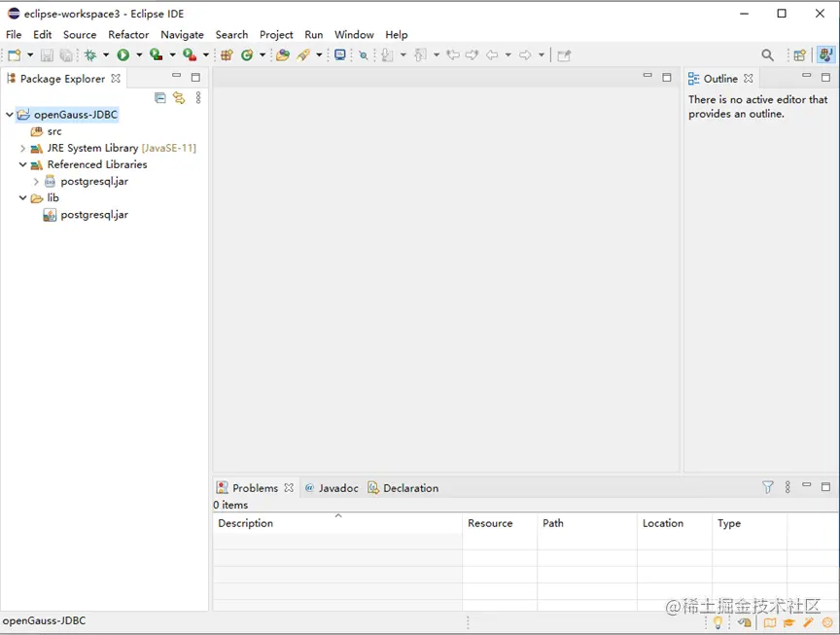The image size is (840, 635).
Task: Click the New wizard toolbar icon
Action: (x=15, y=55)
